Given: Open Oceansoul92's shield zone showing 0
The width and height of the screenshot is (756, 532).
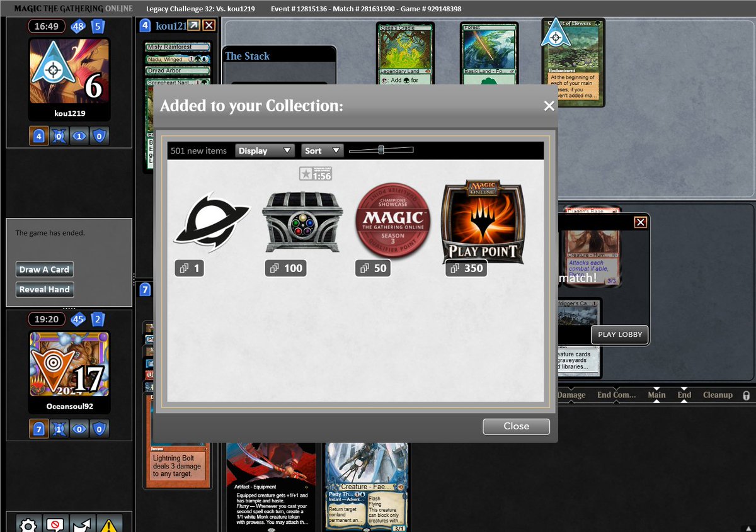Looking at the screenshot, I should point(99,429).
